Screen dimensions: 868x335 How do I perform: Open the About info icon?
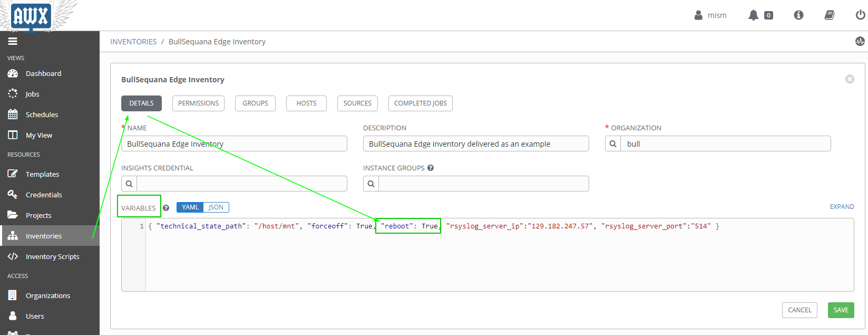pyautogui.click(x=798, y=15)
